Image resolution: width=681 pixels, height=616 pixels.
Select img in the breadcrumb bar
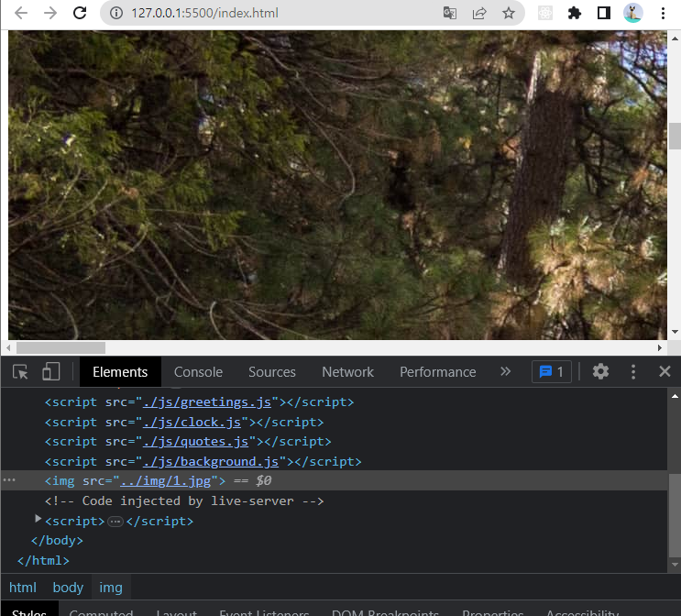(111, 588)
